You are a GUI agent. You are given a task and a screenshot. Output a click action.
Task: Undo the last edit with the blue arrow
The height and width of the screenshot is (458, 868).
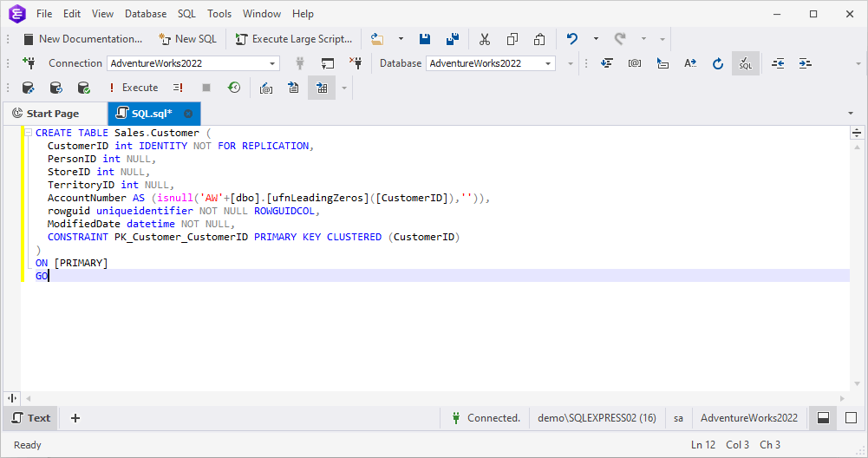point(572,39)
